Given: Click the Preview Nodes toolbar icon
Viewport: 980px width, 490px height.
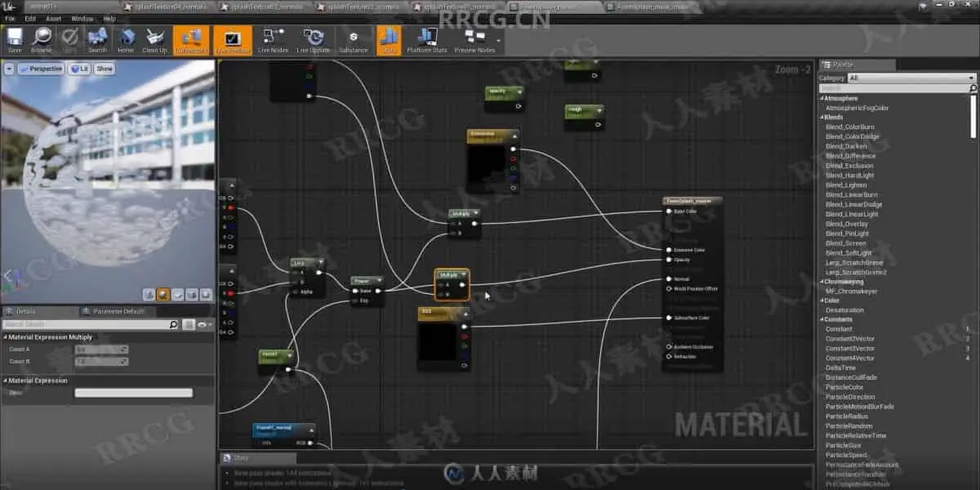Looking at the screenshot, I should click(x=474, y=40).
